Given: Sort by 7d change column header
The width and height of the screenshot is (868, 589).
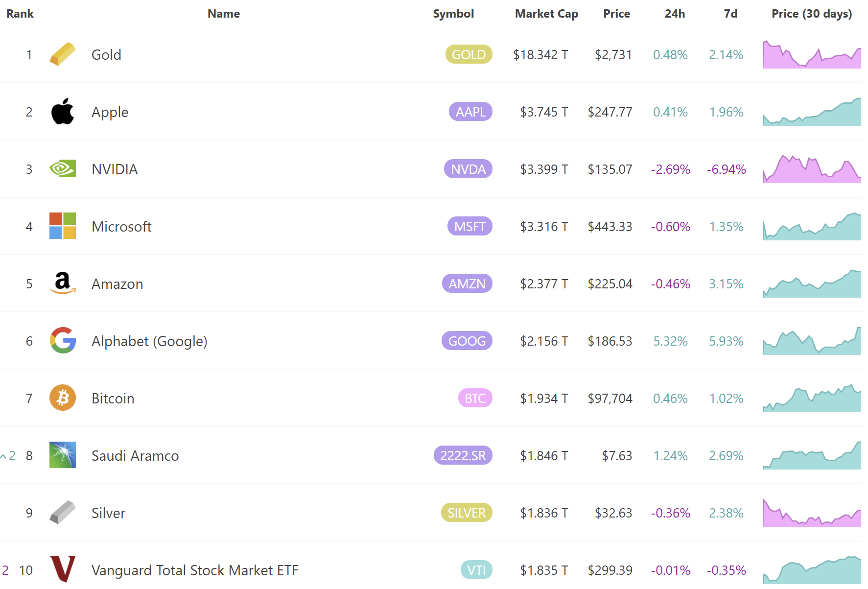Looking at the screenshot, I should tap(730, 14).
